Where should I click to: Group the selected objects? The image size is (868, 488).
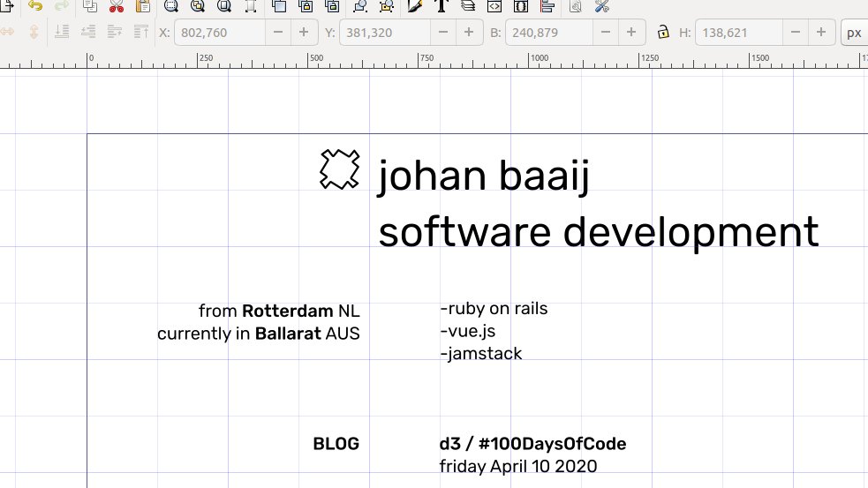point(360,5)
